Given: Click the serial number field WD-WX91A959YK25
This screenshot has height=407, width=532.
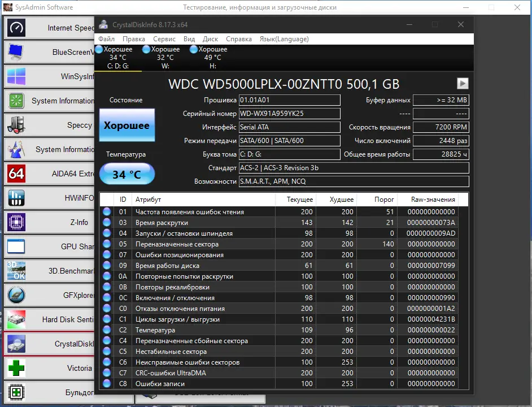Looking at the screenshot, I should (x=289, y=114).
